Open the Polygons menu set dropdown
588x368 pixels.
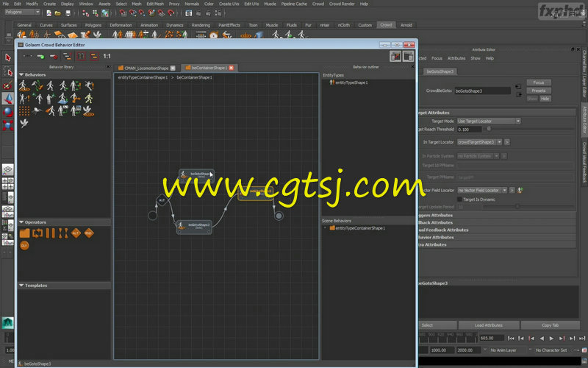click(22, 12)
